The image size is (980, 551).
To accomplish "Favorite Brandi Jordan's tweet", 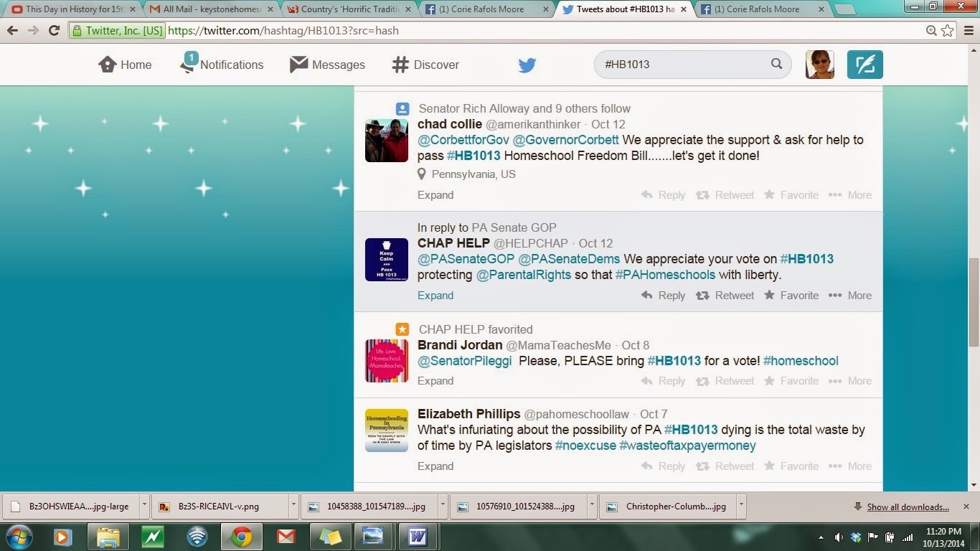I will (x=791, y=381).
